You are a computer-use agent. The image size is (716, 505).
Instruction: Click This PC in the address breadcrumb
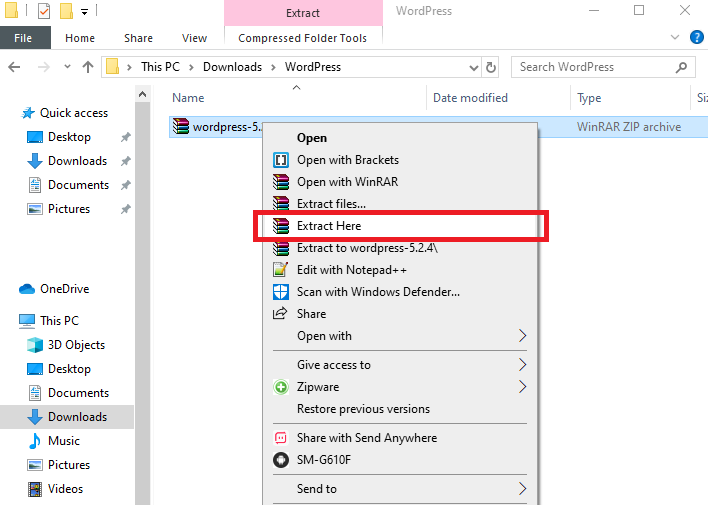click(x=160, y=67)
